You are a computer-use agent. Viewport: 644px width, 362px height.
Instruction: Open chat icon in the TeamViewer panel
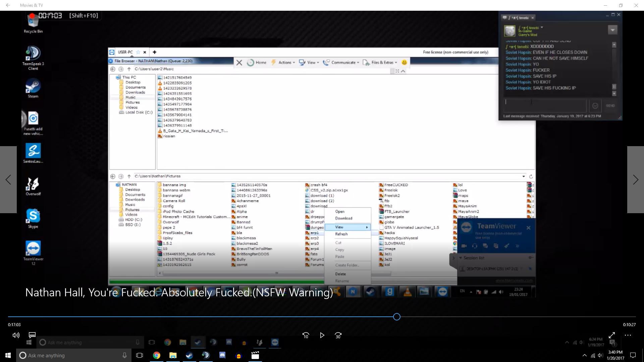tap(485, 246)
